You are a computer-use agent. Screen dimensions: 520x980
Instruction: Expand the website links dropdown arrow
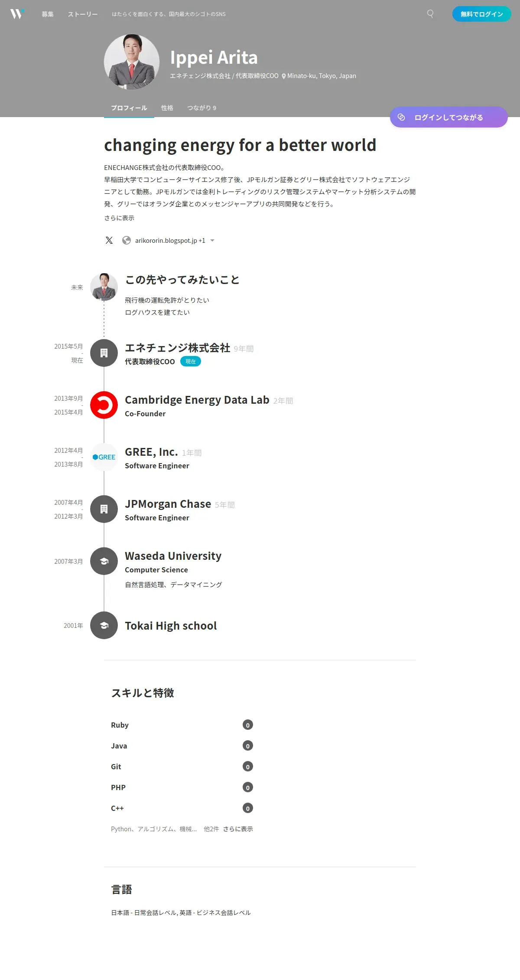click(x=212, y=241)
